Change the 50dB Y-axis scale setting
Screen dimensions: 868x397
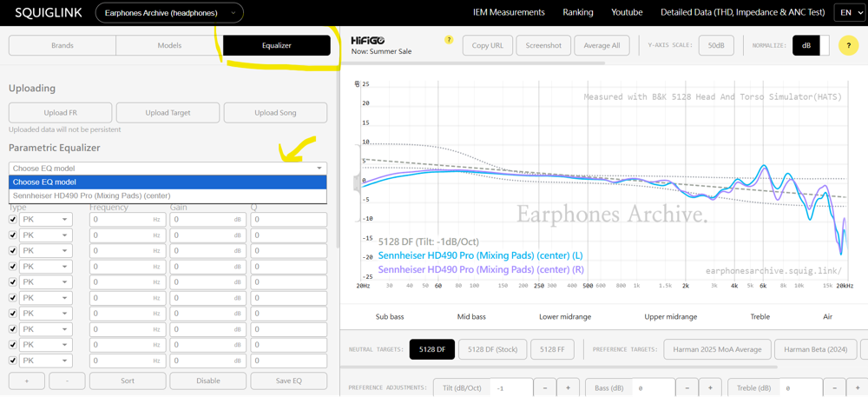(716, 45)
